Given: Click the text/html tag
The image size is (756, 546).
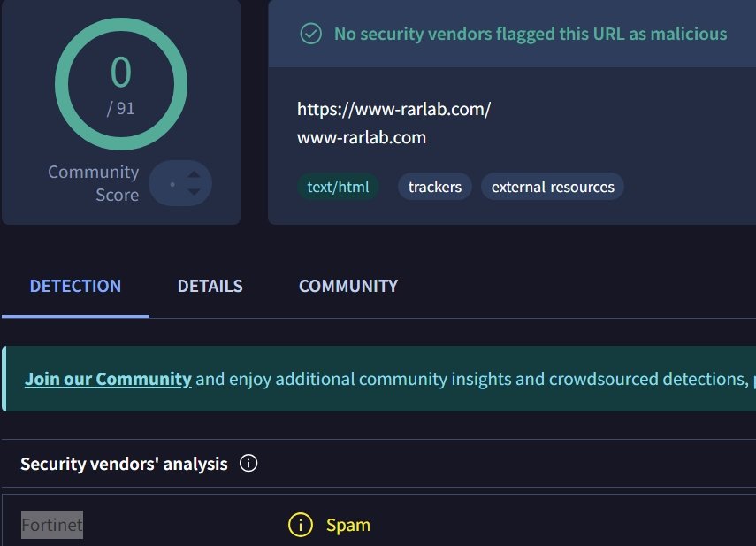Looking at the screenshot, I should point(338,187).
